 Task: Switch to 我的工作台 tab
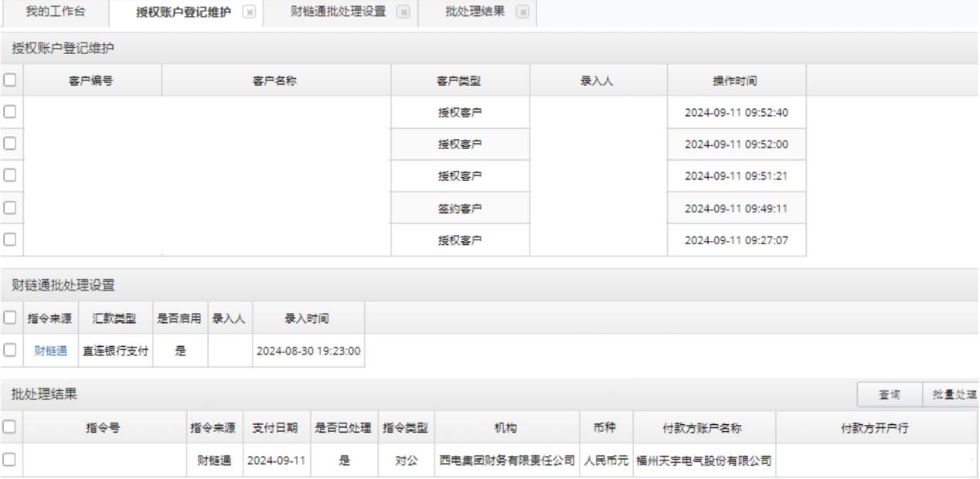coord(56,12)
